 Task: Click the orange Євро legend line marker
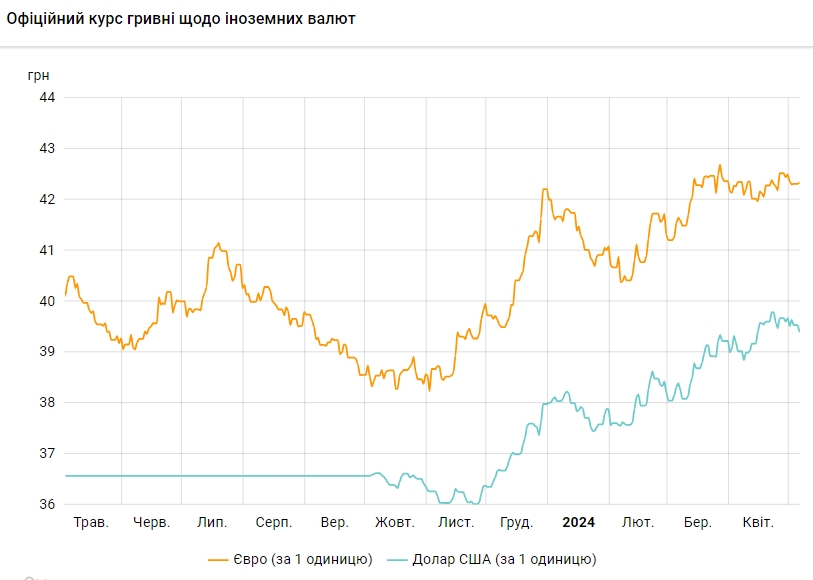(x=220, y=559)
